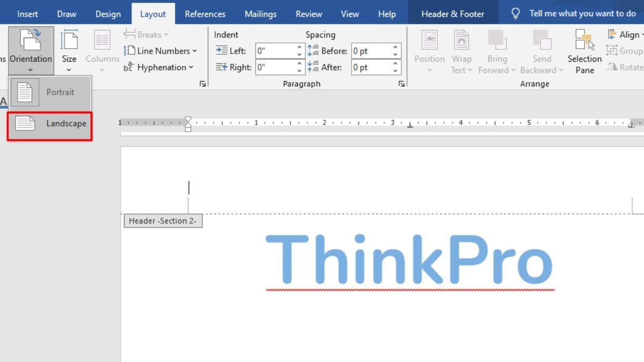Decrease Spacing Before with down arrow
This screenshot has height=362, width=644.
click(x=396, y=55)
